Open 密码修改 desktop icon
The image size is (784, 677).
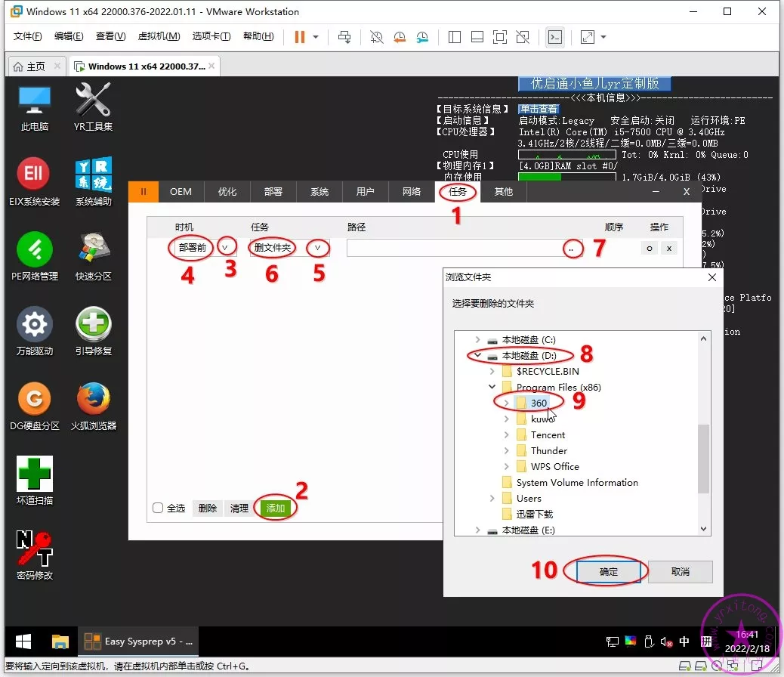point(34,549)
